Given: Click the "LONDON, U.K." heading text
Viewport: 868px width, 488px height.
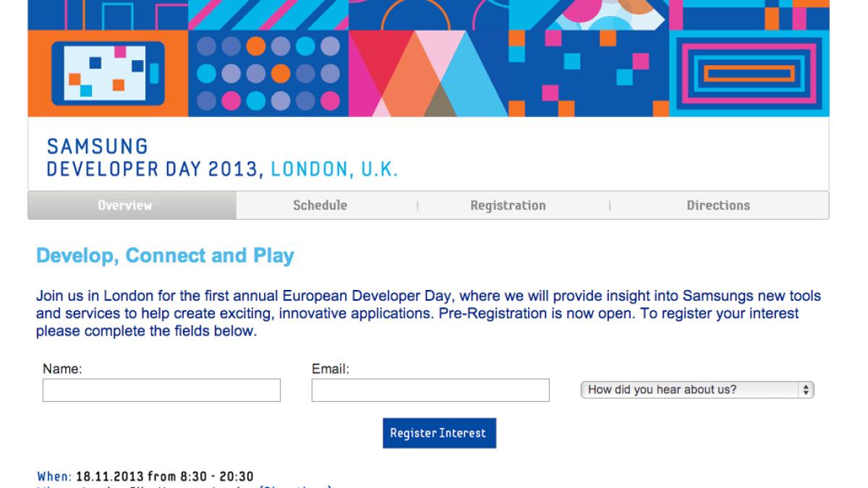Looking at the screenshot, I should pyautogui.click(x=334, y=169).
